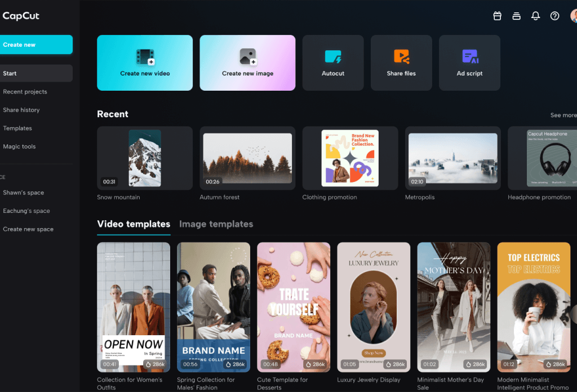Click the calendar icon in top bar

pyautogui.click(x=497, y=16)
